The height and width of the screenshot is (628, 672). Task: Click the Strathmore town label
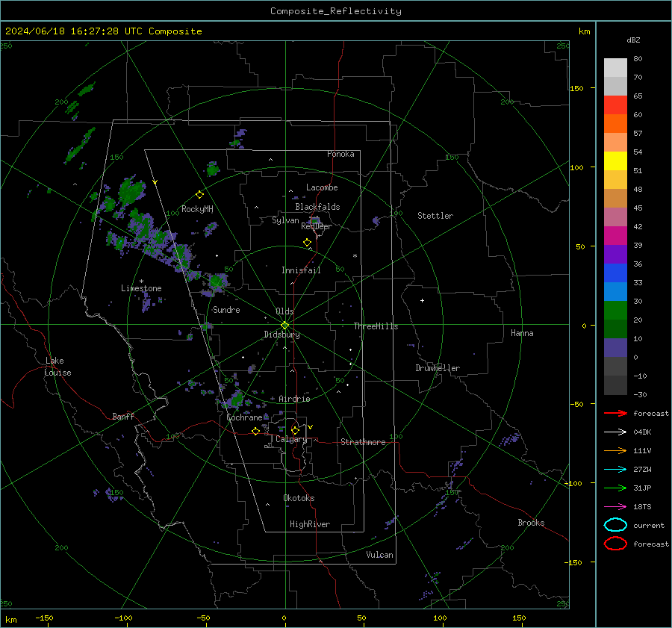(x=363, y=442)
